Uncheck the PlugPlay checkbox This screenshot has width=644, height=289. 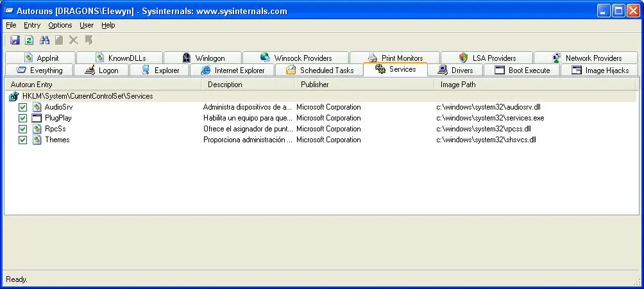coord(22,118)
